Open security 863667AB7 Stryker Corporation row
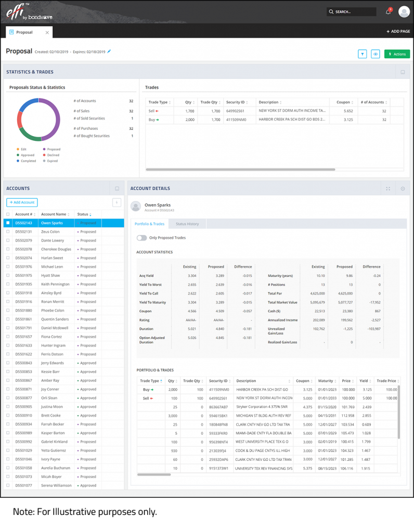Image resolution: width=414 pixels, height=532 pixels. coord(267,407)
